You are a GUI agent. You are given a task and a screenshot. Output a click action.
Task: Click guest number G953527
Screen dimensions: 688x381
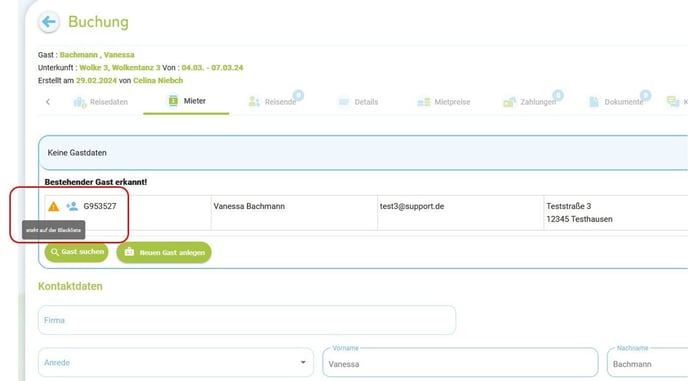pos(100,206)
